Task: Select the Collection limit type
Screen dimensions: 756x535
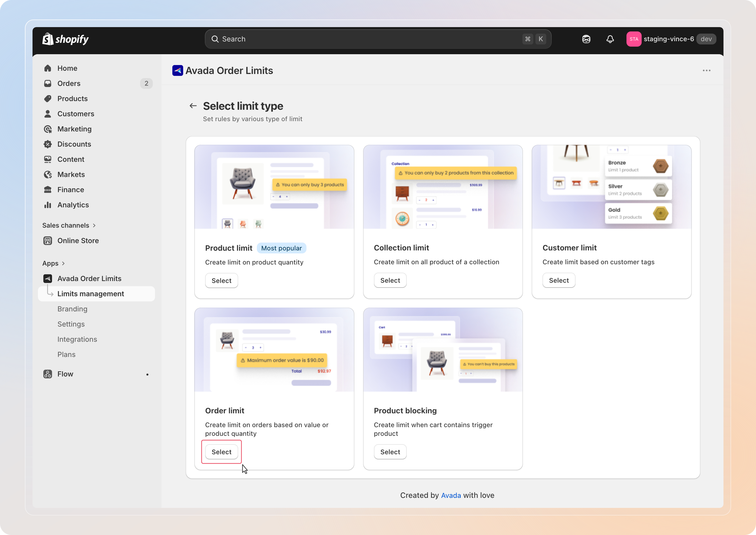Action: click(x=390, y=280)
